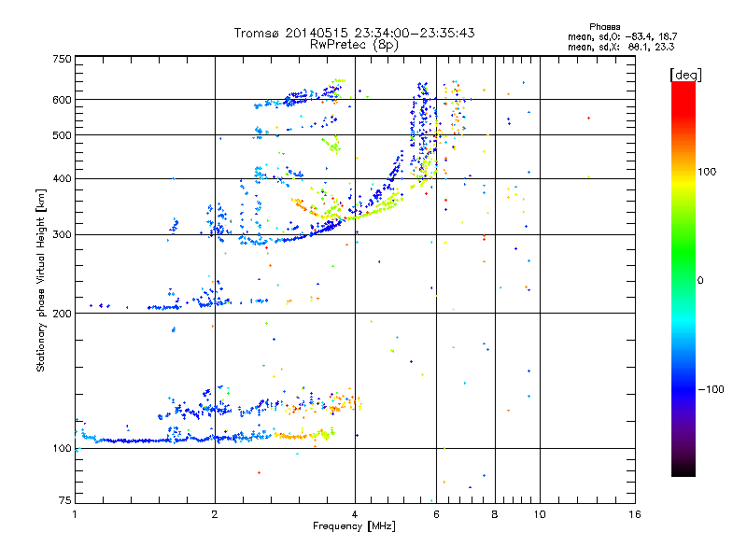
Task: Click the x-axis tick label '1'
Action: [x=75, y=514]
